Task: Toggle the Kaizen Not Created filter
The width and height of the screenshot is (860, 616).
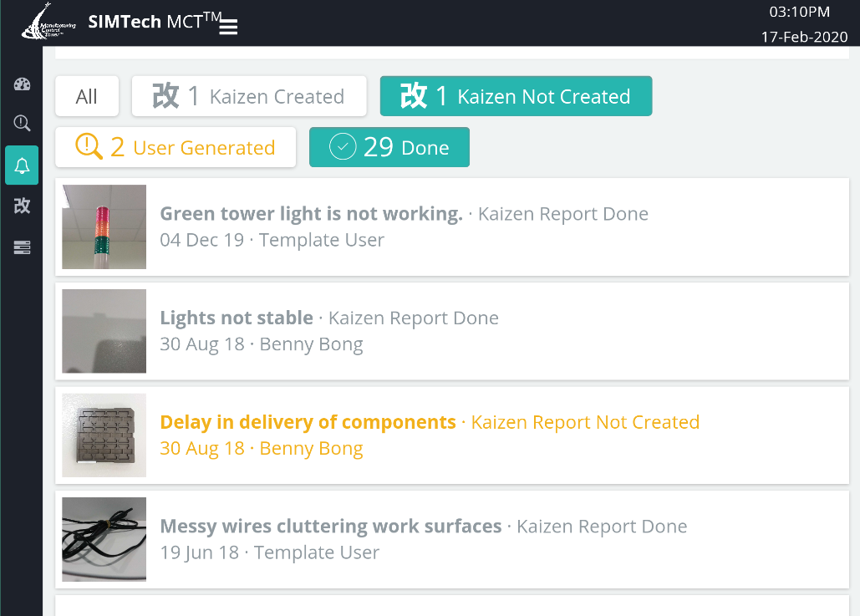Action: 516,96
